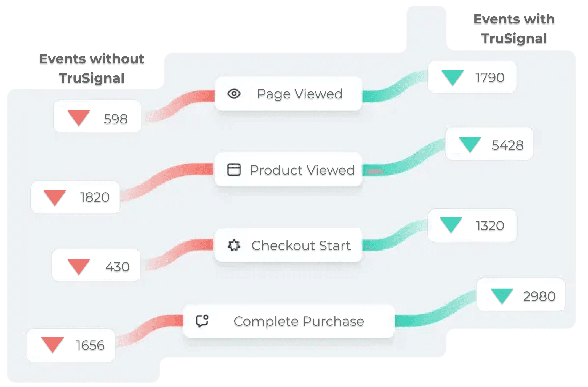
Task: Click the red triangle next to 598
Action: (79, 117)
